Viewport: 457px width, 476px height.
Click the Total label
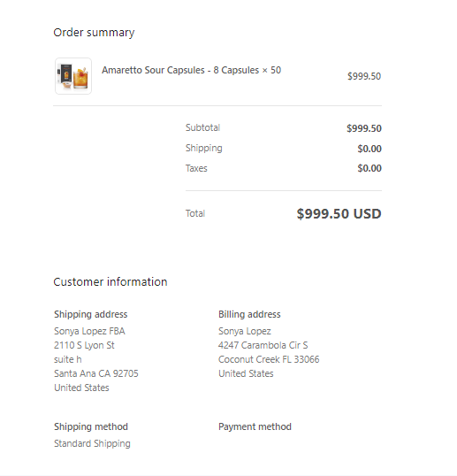(195, 213)
